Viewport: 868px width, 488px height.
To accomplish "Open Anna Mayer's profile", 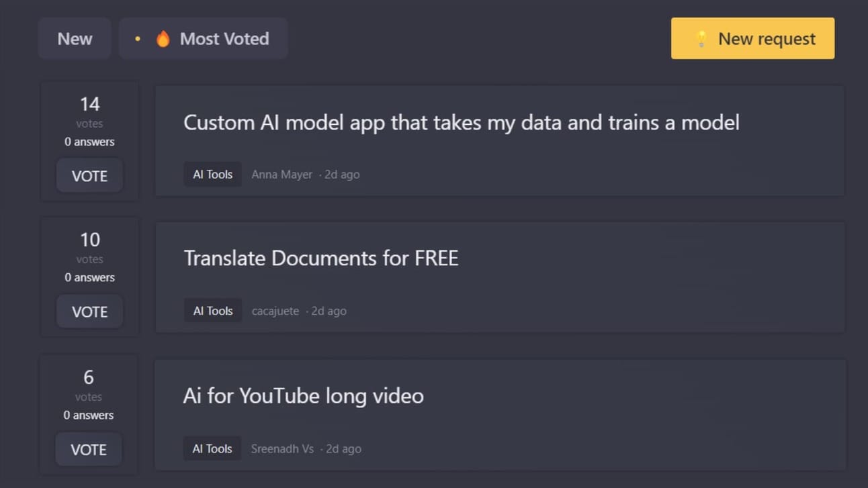I will click(x=281, y=175).
